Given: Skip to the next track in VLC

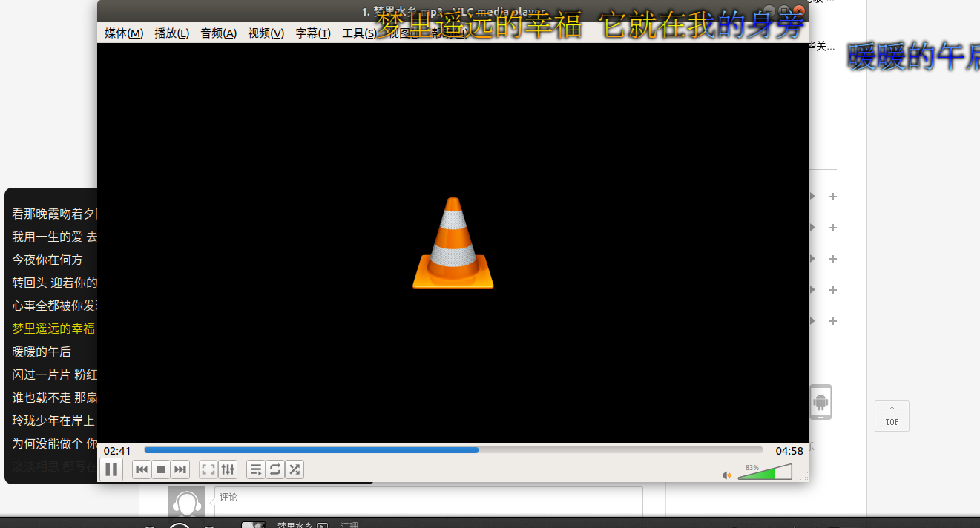Looking at the screenshot, I should pyautogui.click(x=180, y=469).
